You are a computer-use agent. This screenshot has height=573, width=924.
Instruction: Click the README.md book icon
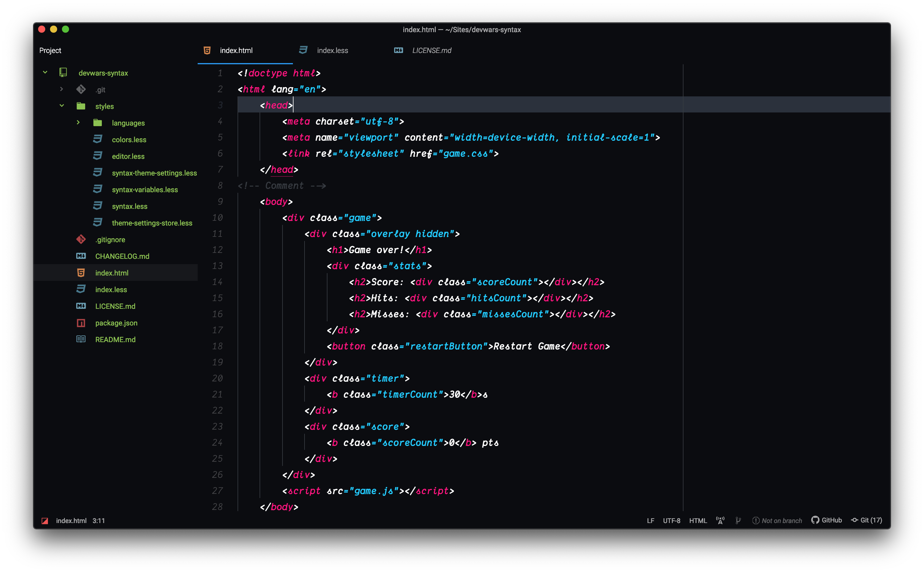click(x=81, y=339)
